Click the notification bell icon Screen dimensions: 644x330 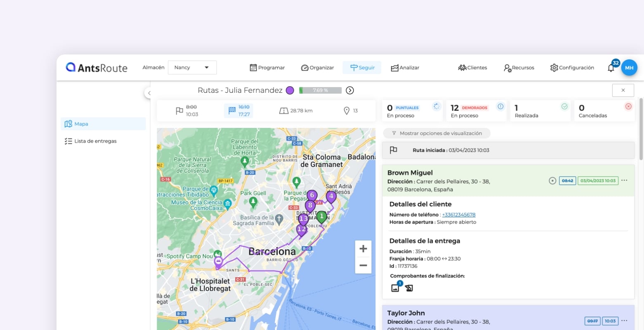coord(611,68)
